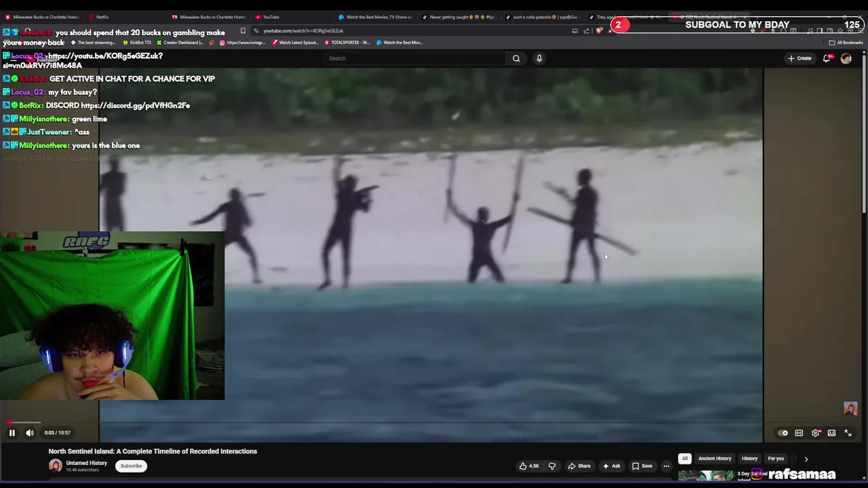The height and width of the screenshot is (488, 868).
Task: Open the Create menu
Action: pyautogui.click(x=800, y=58)
